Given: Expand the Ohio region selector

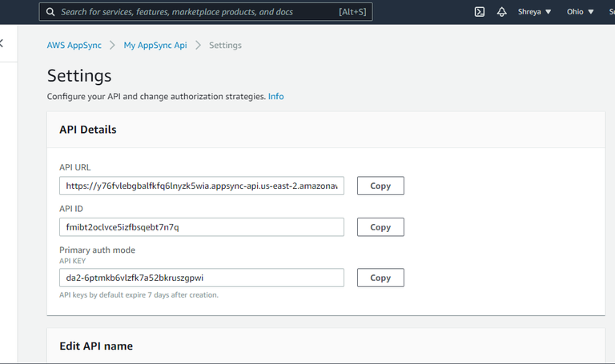Looking at the screenshot, I should pyautogui.click(x=581, y=12).
